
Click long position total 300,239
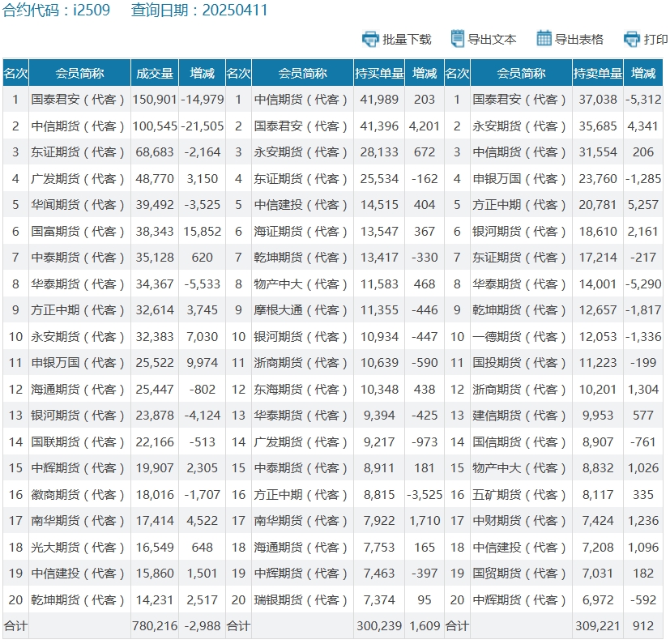pyautogui.click(x=379, y=626)
